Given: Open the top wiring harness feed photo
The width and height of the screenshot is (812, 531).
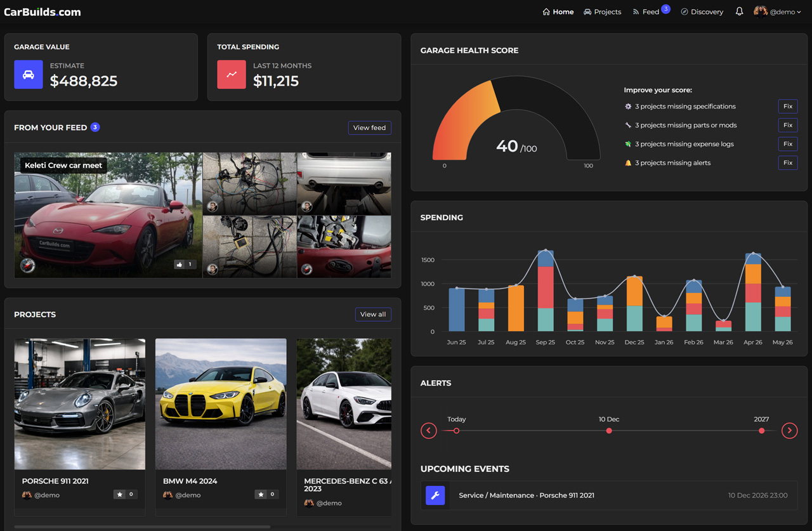Looking at the screenshot, I should pos(249,183).
